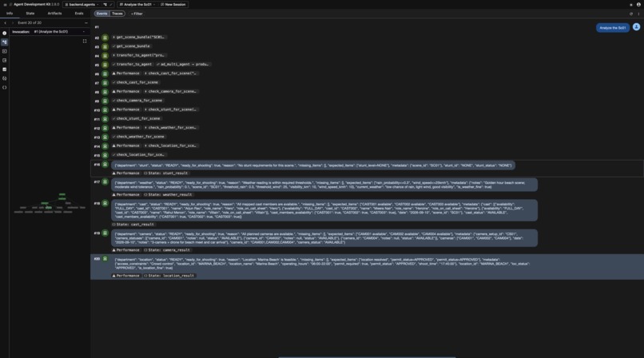The image size is (644, 358).
Task: Open the info icon in the left sidebar
Action: point(5,34)
